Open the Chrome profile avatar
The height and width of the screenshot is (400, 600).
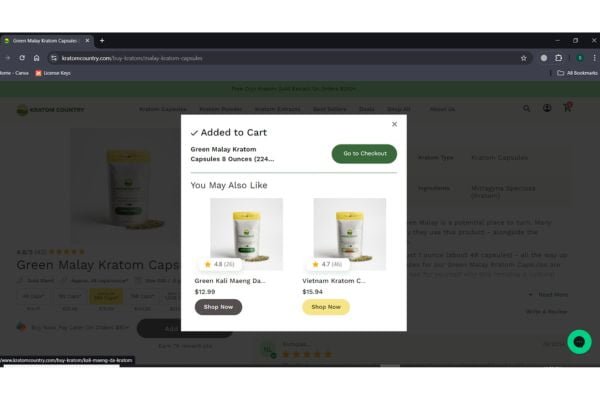coord(580,58)
